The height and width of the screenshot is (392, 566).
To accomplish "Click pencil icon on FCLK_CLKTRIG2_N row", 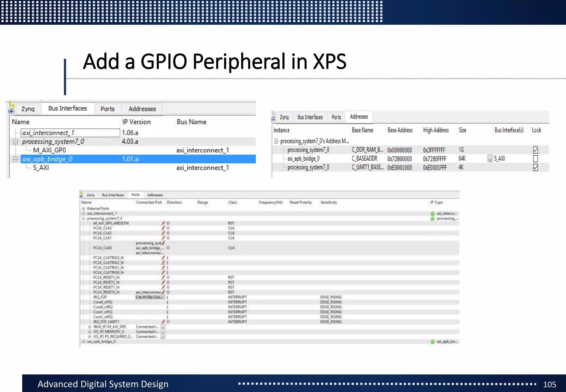I will click(163, 262).
